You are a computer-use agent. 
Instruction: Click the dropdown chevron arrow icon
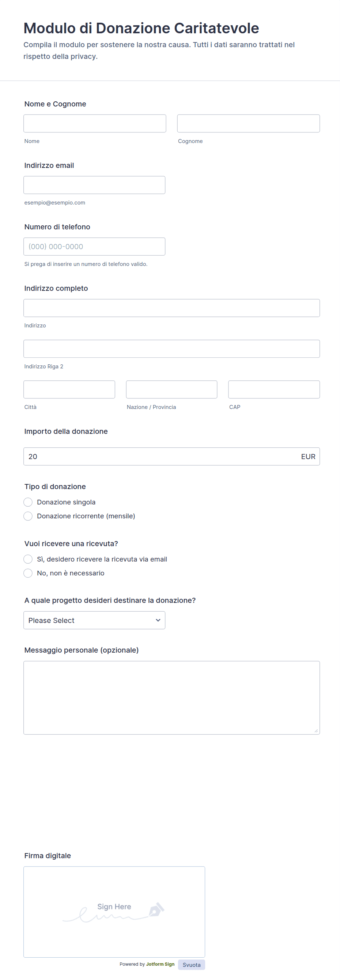pyautogui.click(x=158, y=620)
